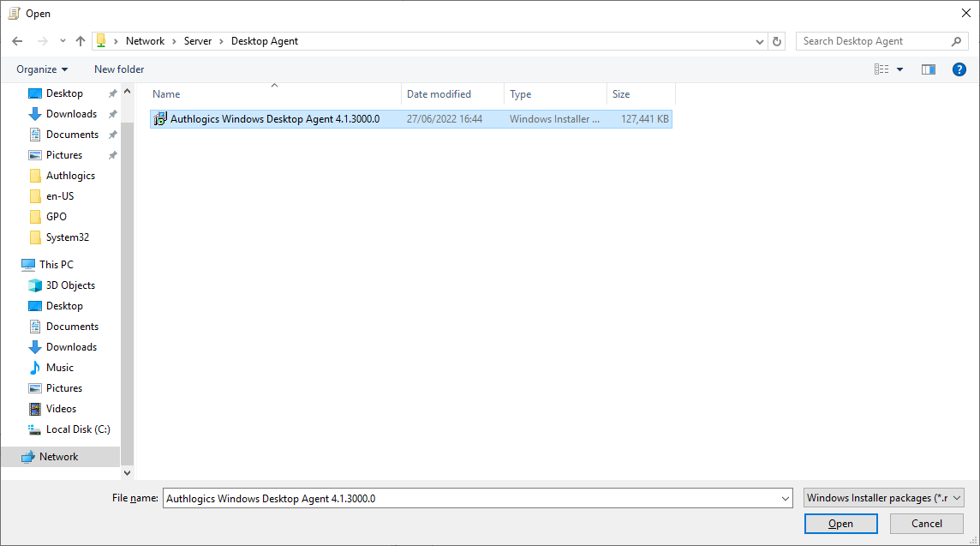Refresh the Desktop Agent folder
Viewport: 980px width, 546px height.
point(777,41)
